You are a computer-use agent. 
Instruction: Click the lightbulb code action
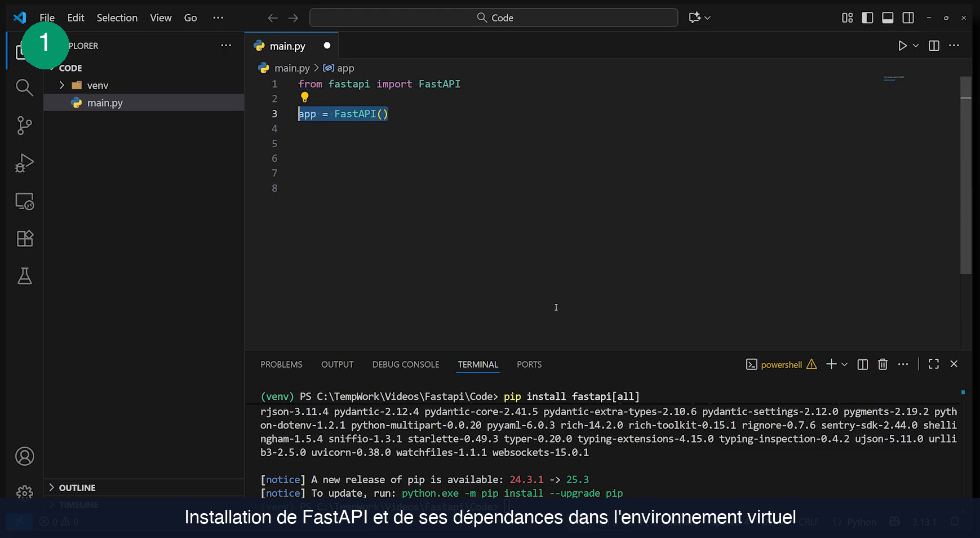pos(305,98)
